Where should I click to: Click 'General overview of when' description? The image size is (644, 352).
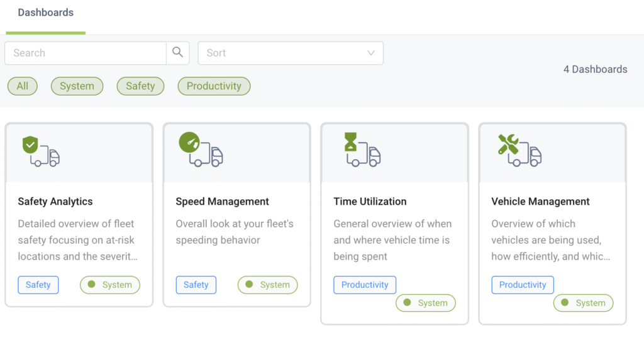[392, 240]
